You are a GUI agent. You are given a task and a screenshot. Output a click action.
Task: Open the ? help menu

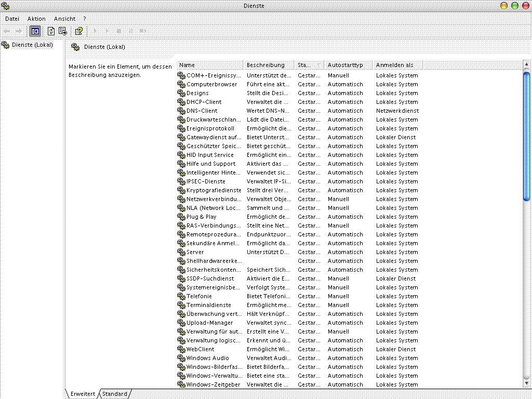pos(85,19)
